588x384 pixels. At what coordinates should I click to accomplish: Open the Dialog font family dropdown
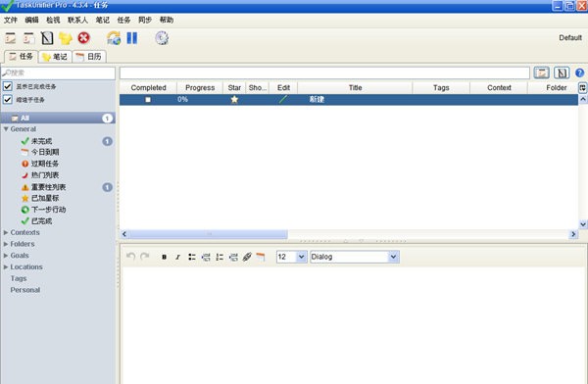[x=393, y=257]
